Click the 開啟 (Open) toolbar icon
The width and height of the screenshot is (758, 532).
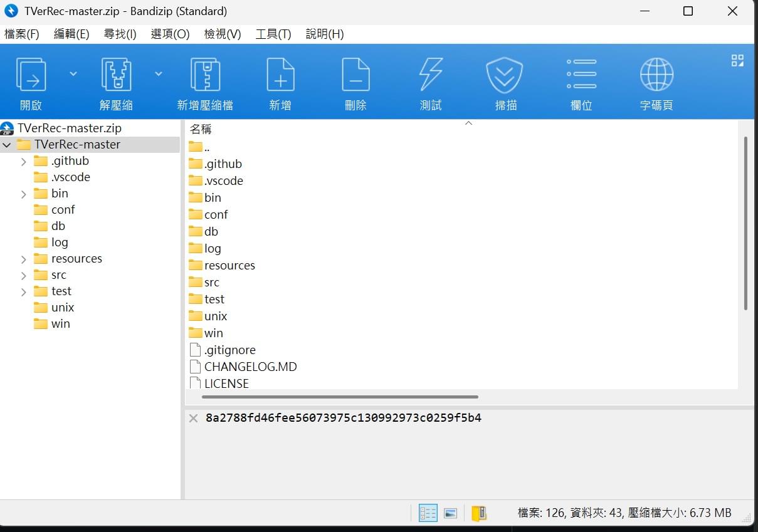click(31, 75)
